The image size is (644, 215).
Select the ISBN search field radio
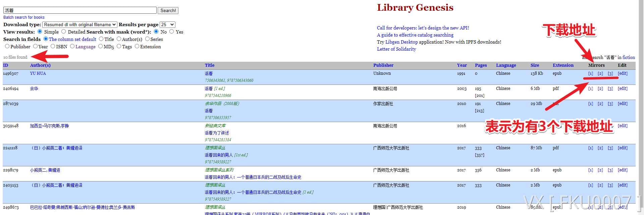(x=53, y=46)
